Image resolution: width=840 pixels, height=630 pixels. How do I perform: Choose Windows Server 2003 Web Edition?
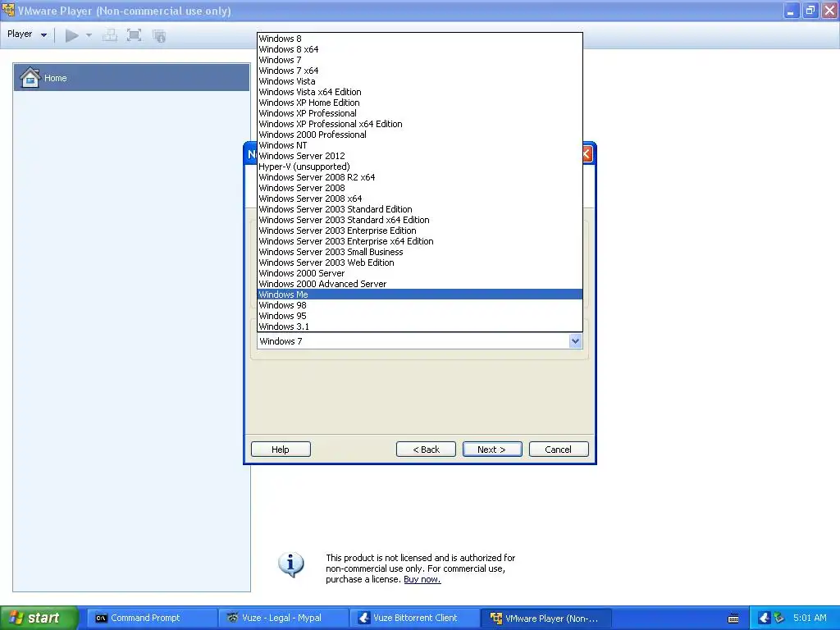point(420,262)
